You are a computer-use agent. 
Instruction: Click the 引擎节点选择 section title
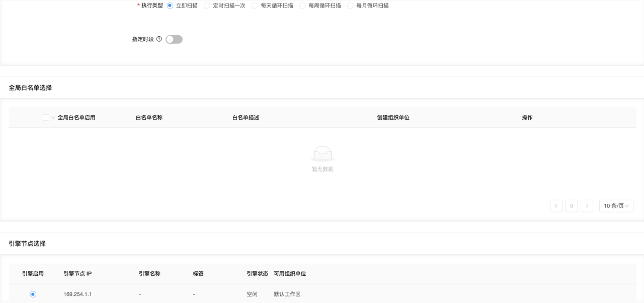pyautogui.click(x=27, y=244)
